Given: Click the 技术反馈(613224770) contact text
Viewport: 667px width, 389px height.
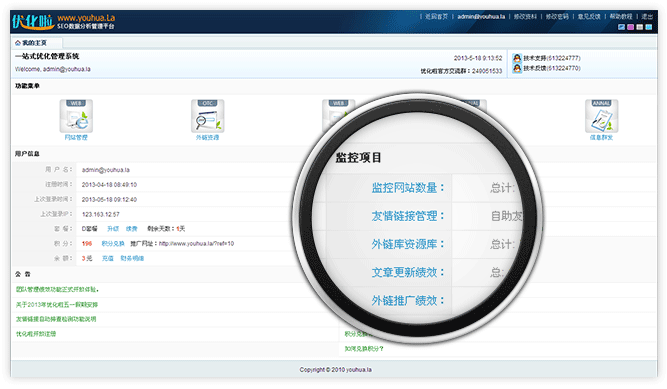Looking at the screenshot, I should [552, 68].
